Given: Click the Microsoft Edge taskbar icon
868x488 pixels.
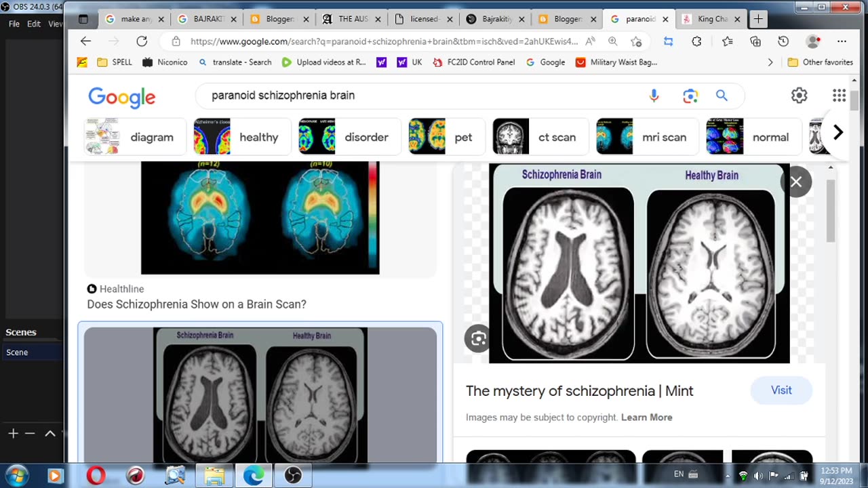Looking at the screenshot, I should coord(254,476).
